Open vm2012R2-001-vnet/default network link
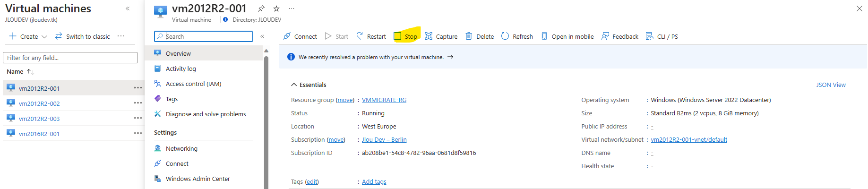The width and height of the screenshot is (868, 189). [x=689, y=139]
